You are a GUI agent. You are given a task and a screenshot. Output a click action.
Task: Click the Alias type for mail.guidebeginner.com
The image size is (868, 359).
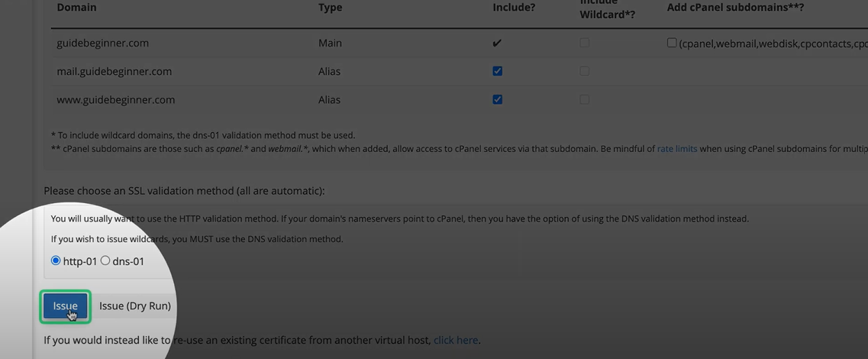tap(329, 72)
